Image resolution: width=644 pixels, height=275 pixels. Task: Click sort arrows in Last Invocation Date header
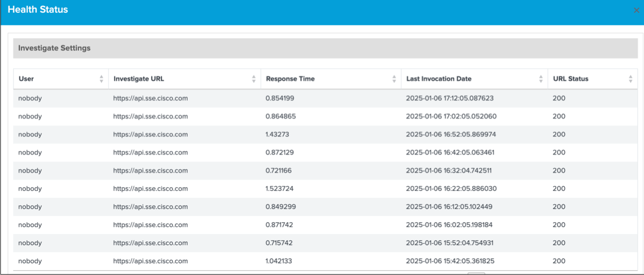(x=541, y=79)
